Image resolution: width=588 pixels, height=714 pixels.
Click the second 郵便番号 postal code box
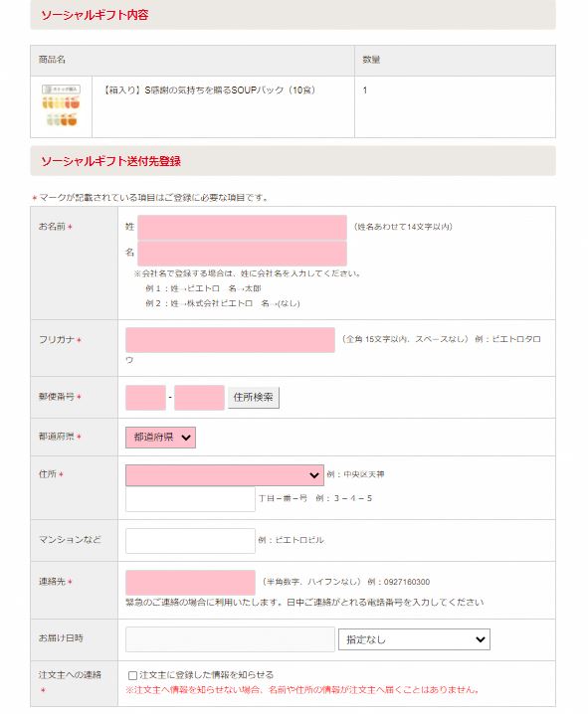[x=199, y=398]
